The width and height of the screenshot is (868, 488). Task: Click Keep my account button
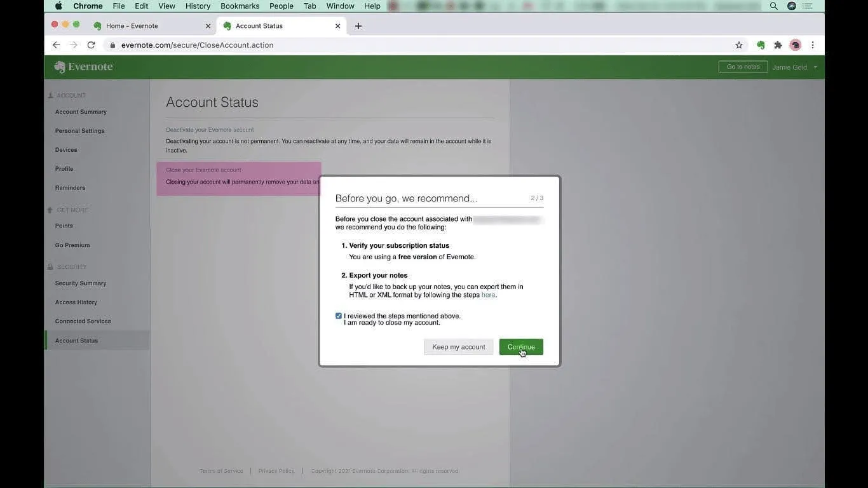coord(458,347)
